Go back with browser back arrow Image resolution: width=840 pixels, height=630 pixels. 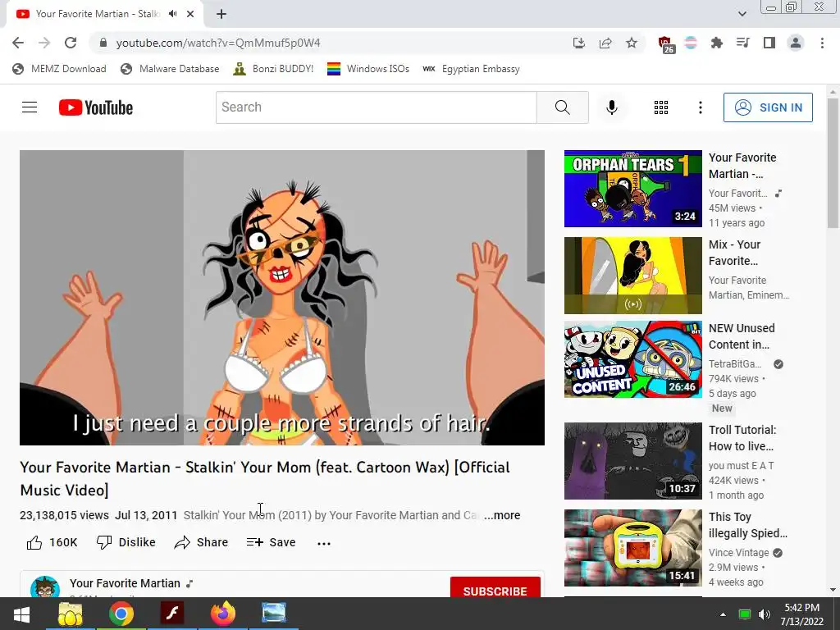pos(18,43)
